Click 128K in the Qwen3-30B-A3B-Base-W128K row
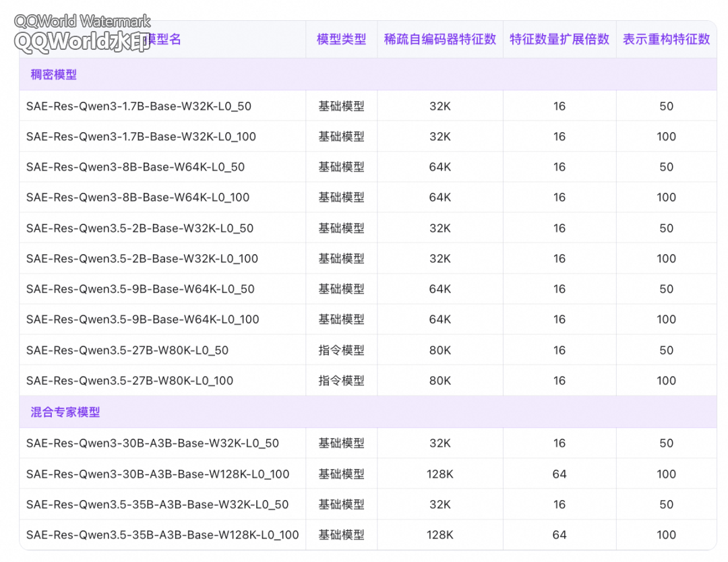 439,474
